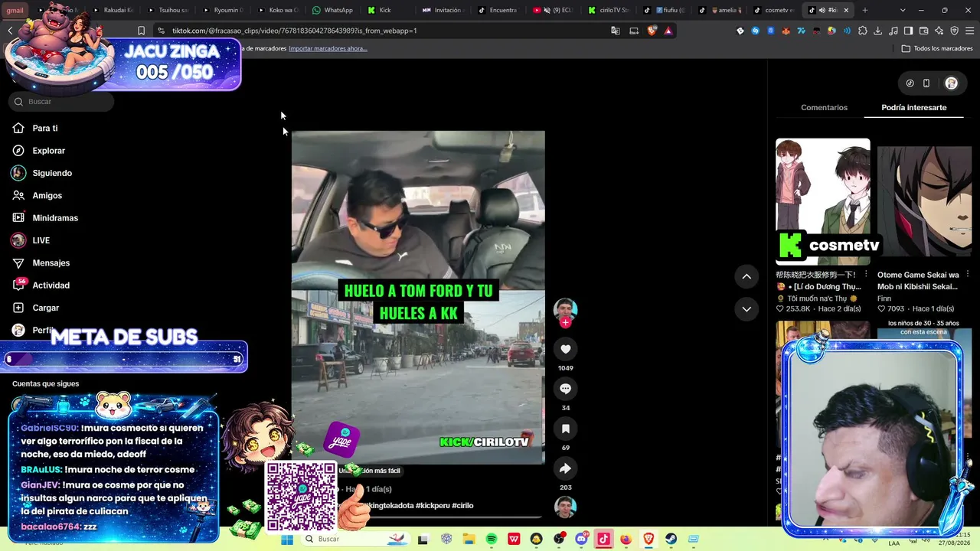This screenshot has width=980, height=551.
Task: Bookmark this page with the toolbar bookmark icon
Action: point(141,31)
